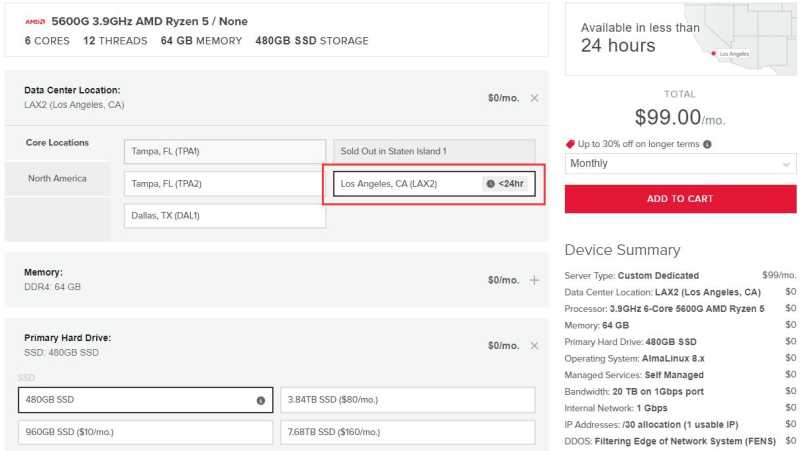Click 'LAX2 (Los Angeles, CA)' selected value

click(x=74, y=105)
